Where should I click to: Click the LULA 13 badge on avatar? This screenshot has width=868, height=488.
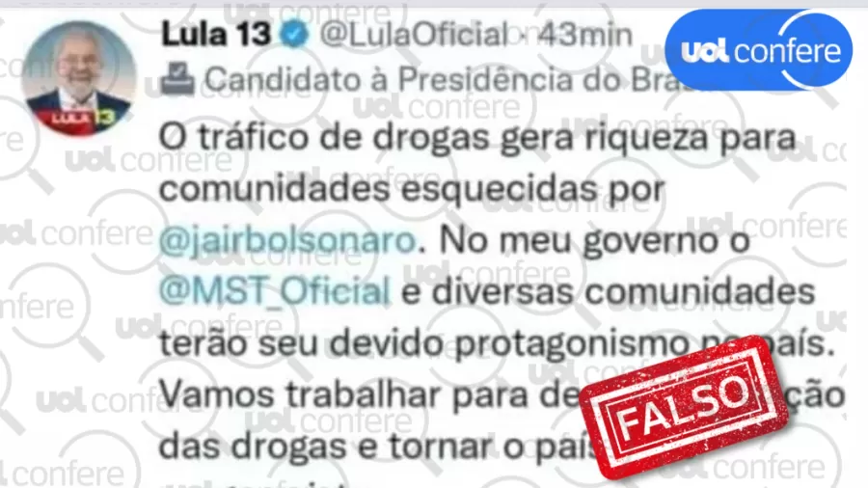pyautogui.click(x=81, y=118)
